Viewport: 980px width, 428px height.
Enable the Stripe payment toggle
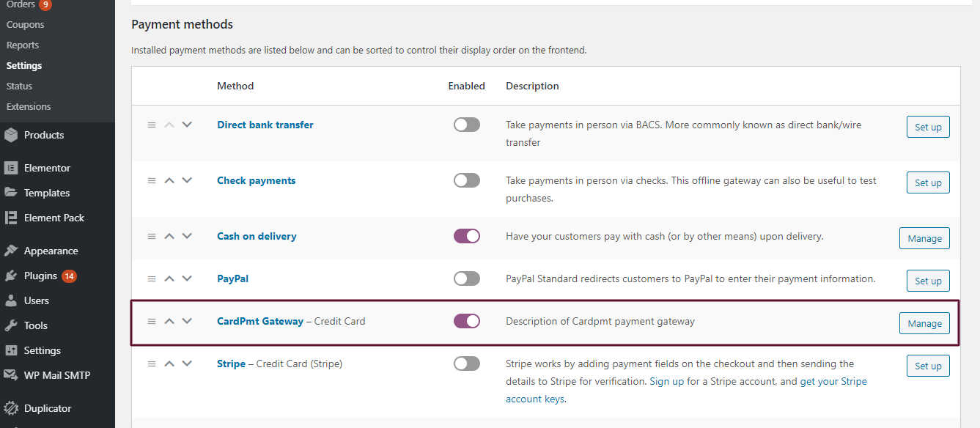[x=466, y=363]
